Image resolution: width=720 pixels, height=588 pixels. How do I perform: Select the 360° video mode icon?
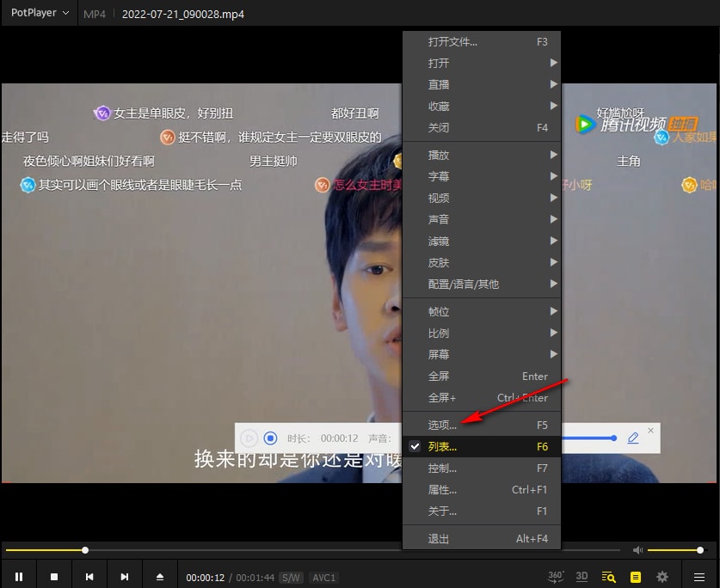coord(556,576)
